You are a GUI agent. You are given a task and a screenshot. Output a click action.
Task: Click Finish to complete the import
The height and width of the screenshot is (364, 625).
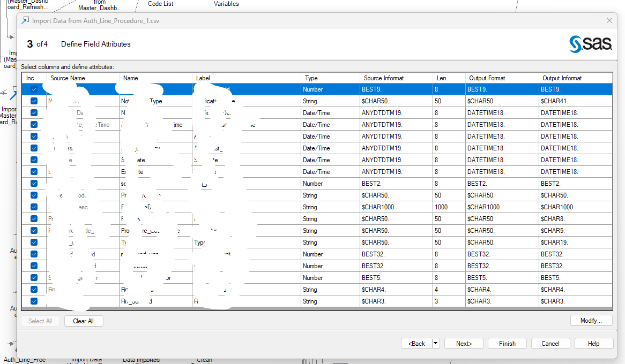(x=507, y=343)
